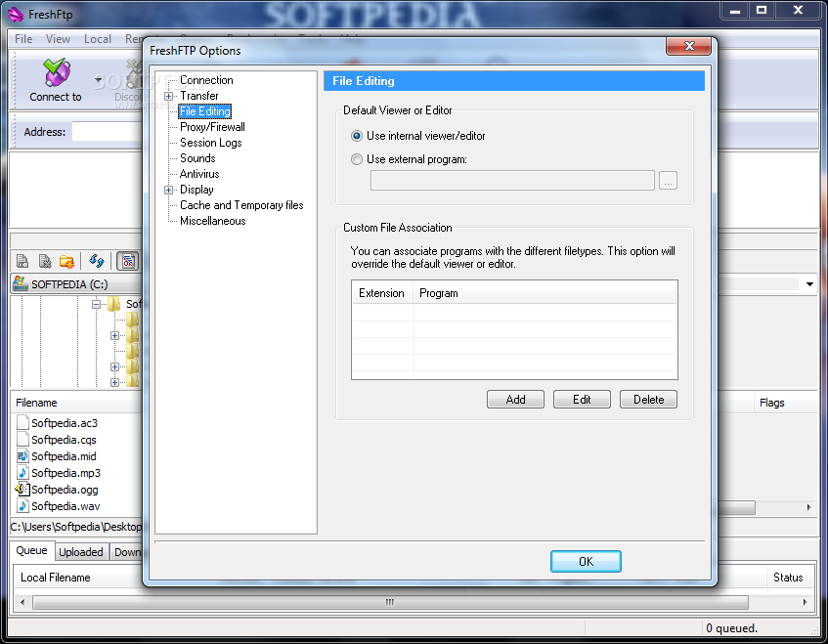Switch to the Queue tab

(31, 550)
